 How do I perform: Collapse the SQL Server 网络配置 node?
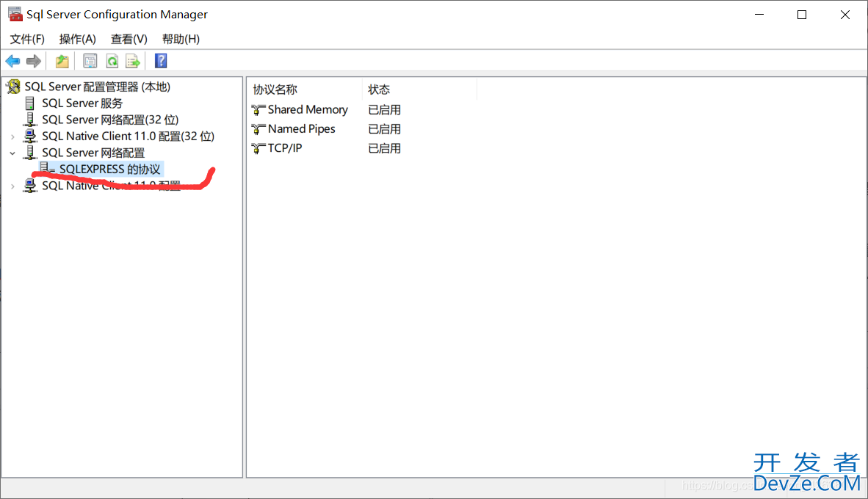coord(12,153)
